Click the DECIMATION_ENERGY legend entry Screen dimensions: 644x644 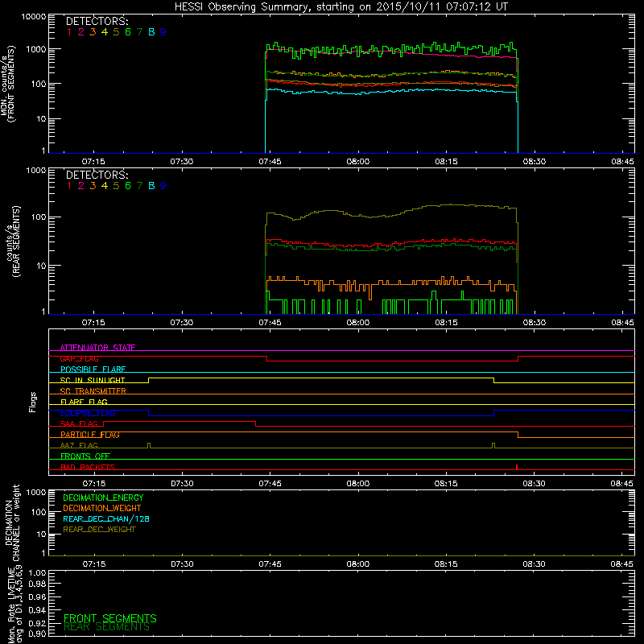(103, 497)
